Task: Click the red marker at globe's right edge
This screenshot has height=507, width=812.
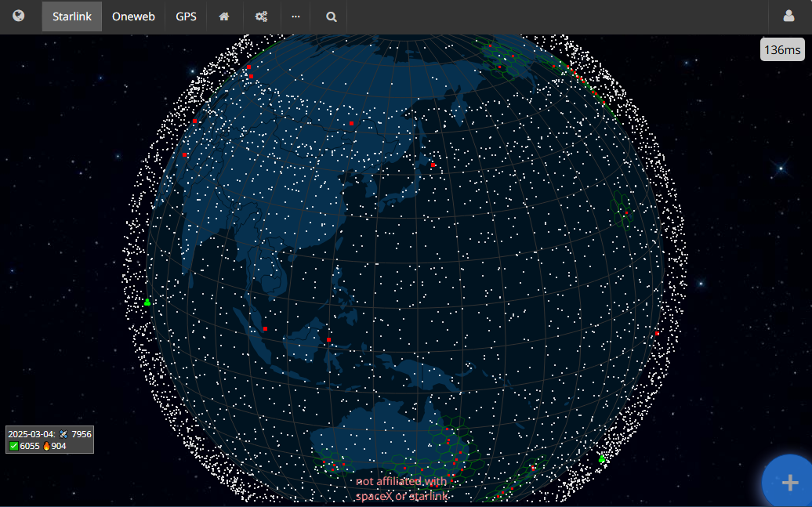Action: pyautogui.click(x=658, y=334)
